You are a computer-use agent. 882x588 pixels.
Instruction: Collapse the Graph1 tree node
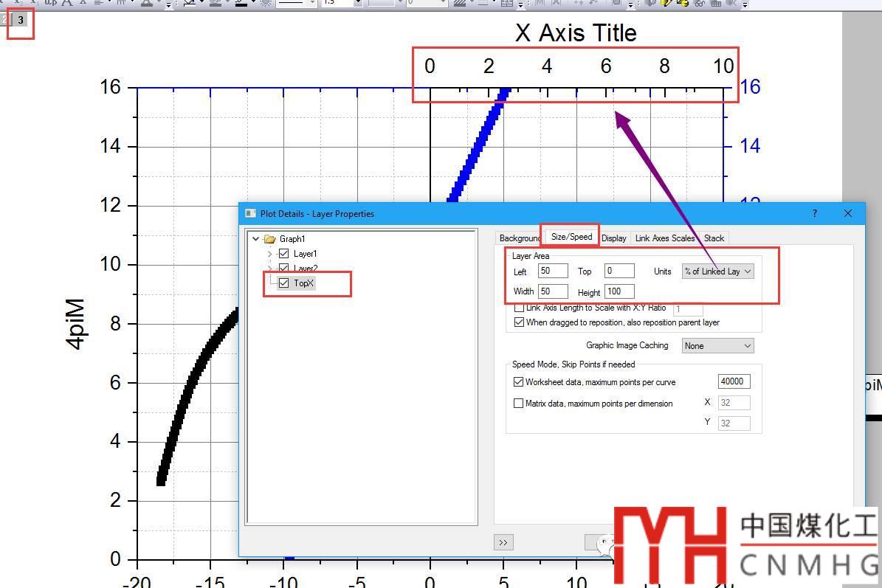tap(256, 239)
